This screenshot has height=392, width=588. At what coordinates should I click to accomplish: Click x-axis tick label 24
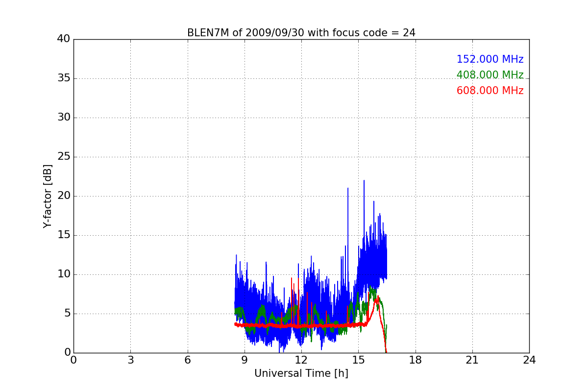point(529,360)
